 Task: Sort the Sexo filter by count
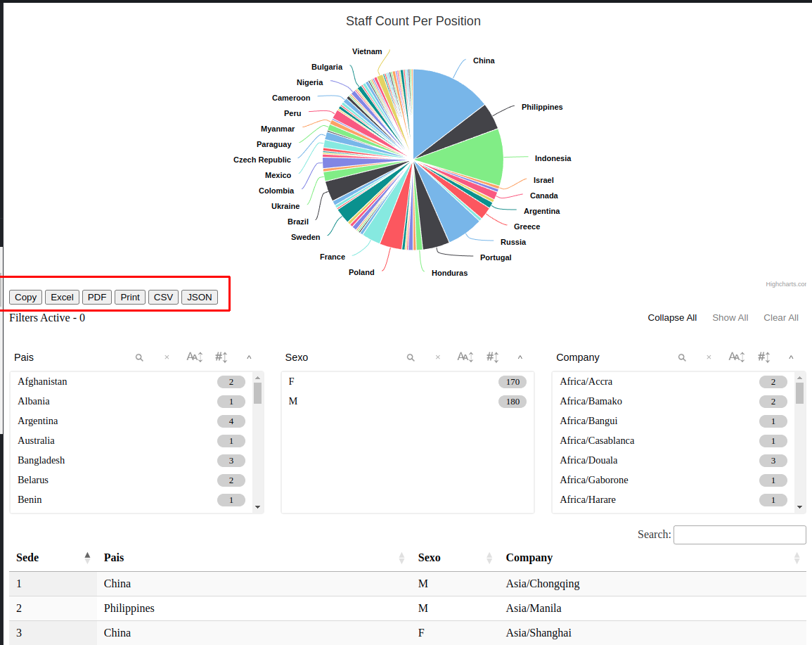click(x=492, y=357)
